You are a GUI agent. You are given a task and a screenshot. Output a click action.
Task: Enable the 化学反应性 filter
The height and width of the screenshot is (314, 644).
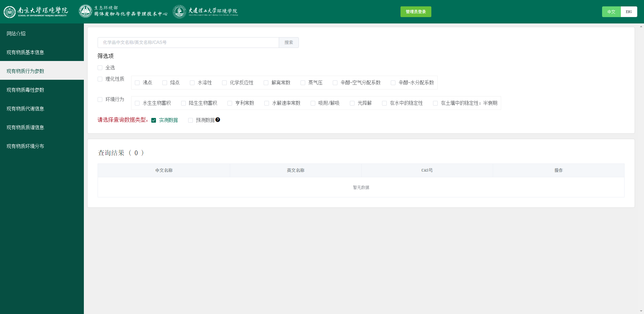pos(224,83)
